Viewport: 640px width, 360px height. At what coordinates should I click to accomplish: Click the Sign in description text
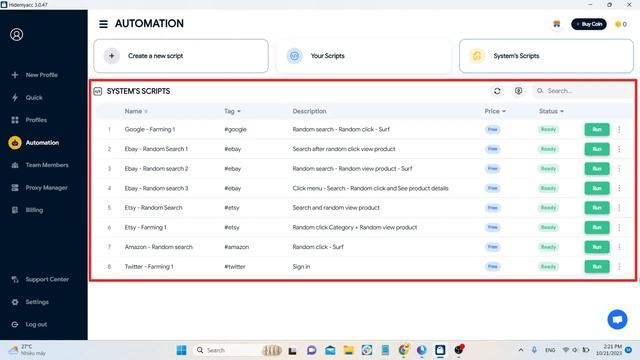click(301, 267)
